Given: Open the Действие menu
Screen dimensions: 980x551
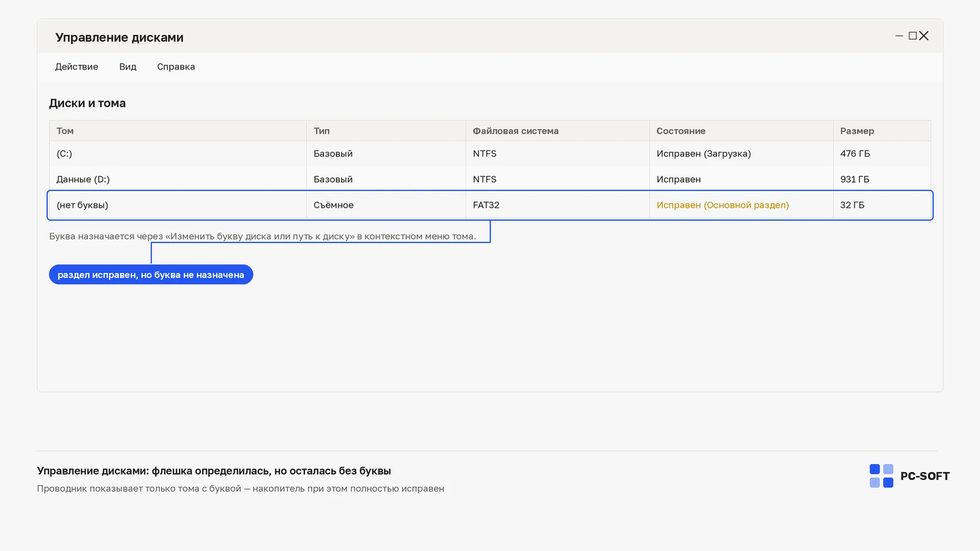Looking at the screenshot, I should coord(77,67).
